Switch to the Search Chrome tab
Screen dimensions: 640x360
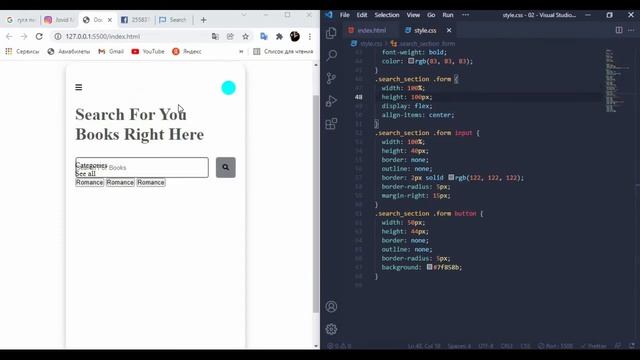[x=174, y=20]
